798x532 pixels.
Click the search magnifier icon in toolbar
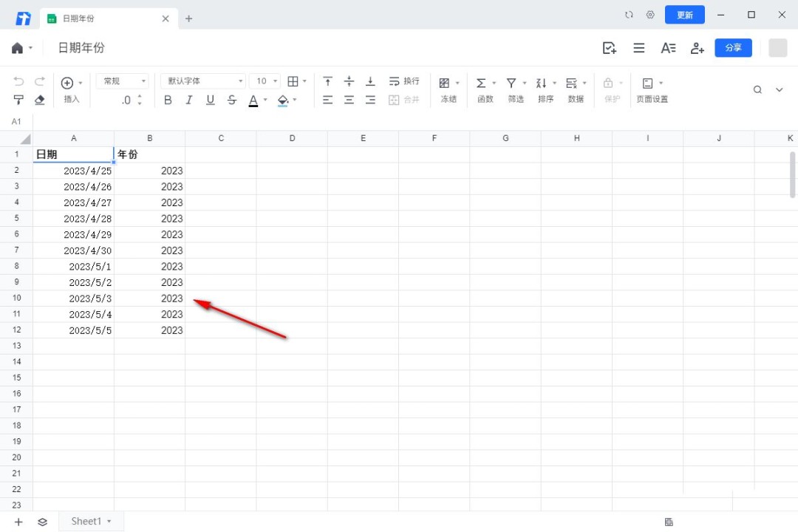[x=757, y=89]
